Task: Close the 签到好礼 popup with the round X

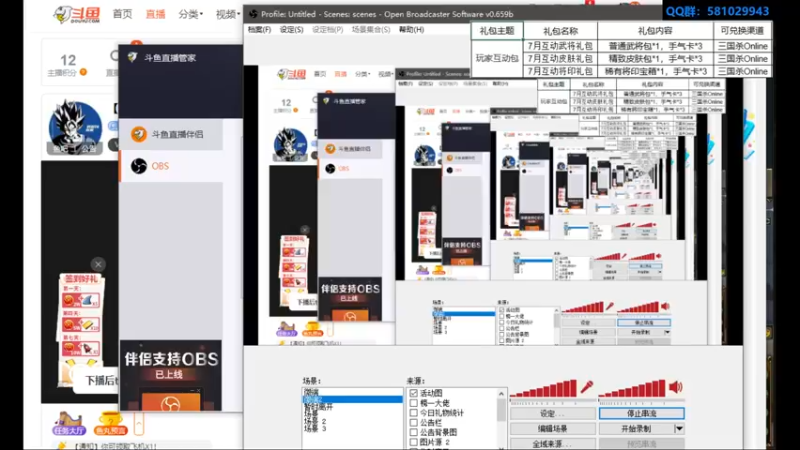Action: tap(98, 264)
